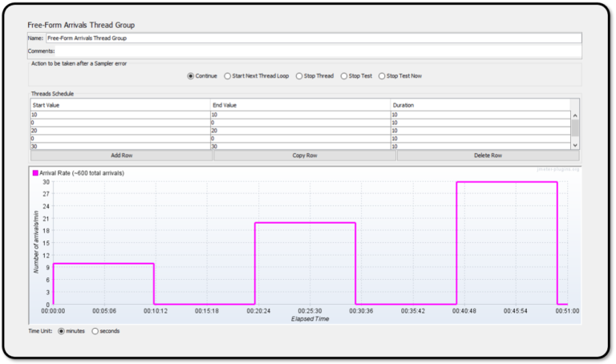The image size is (616, 364).
Task: Click the schedule table scroll-down arrow
Action: (575, 145)
